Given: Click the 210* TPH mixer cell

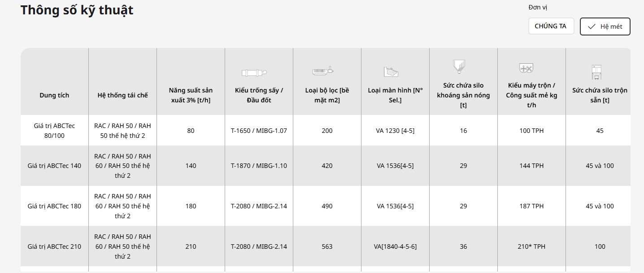Looking at the screenshot, I should pos(531,247).
